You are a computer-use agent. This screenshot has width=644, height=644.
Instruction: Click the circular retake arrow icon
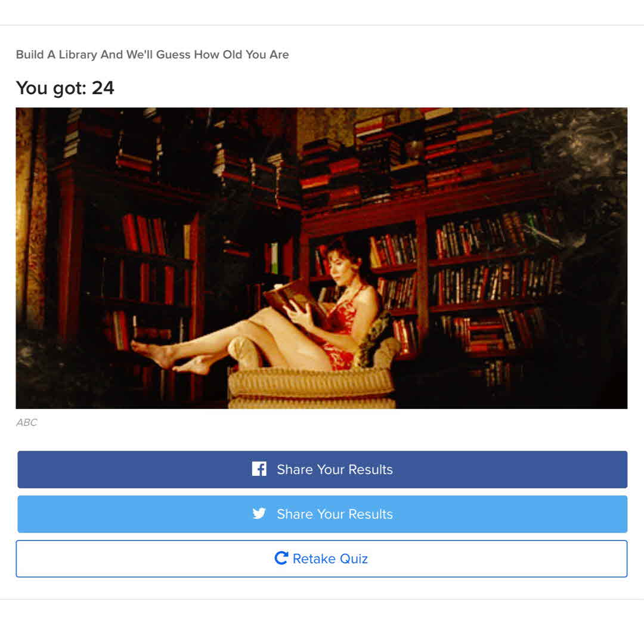click(281, 558)
